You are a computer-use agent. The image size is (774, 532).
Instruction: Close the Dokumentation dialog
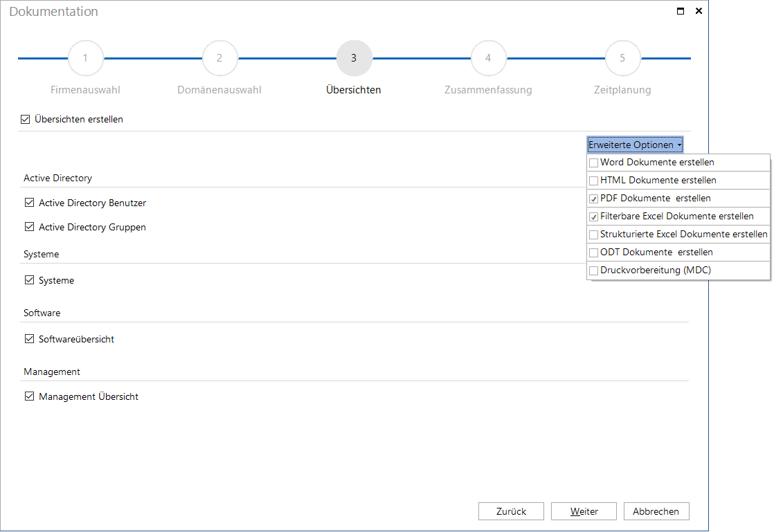pos(699,11)
